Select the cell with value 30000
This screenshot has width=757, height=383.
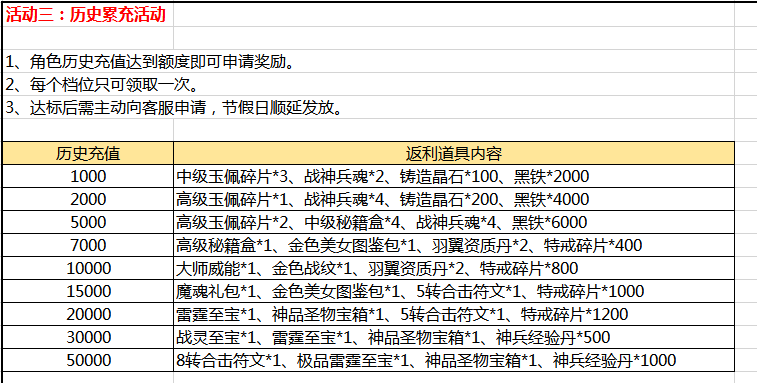[88, 337]
